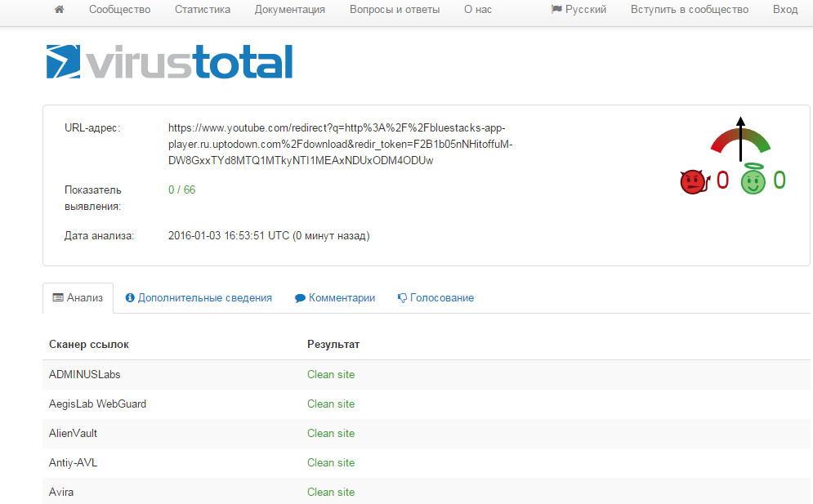Go to the home icon in navbar
This screenshot has height=504, width=813.
click(x=59, y=9)
